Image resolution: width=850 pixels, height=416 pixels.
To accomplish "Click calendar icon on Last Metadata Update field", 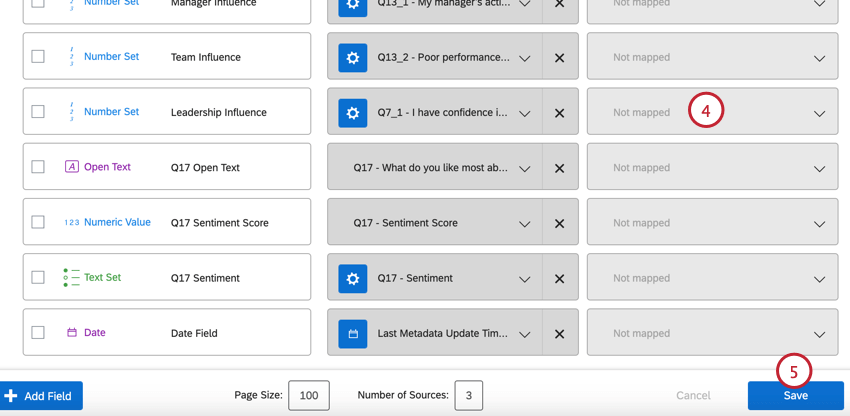I will click(352, 334).
